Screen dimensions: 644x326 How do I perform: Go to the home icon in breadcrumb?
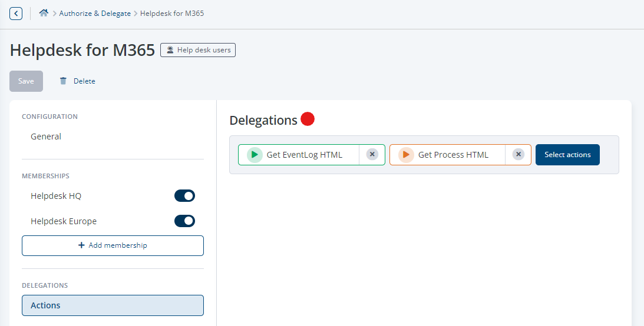(44, 13)
